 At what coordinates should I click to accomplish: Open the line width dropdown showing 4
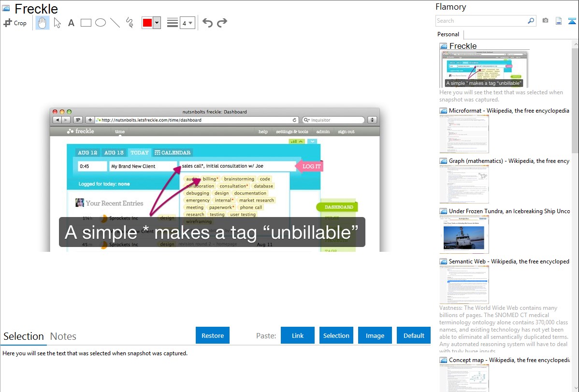pyautogui.click(x=187, y=23)
